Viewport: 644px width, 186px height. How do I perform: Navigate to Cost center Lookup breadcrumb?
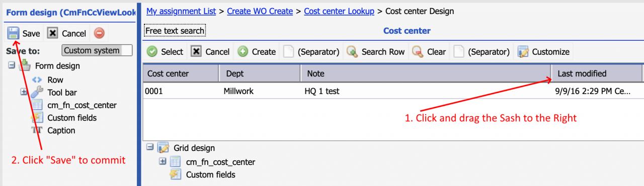(339, 11)
